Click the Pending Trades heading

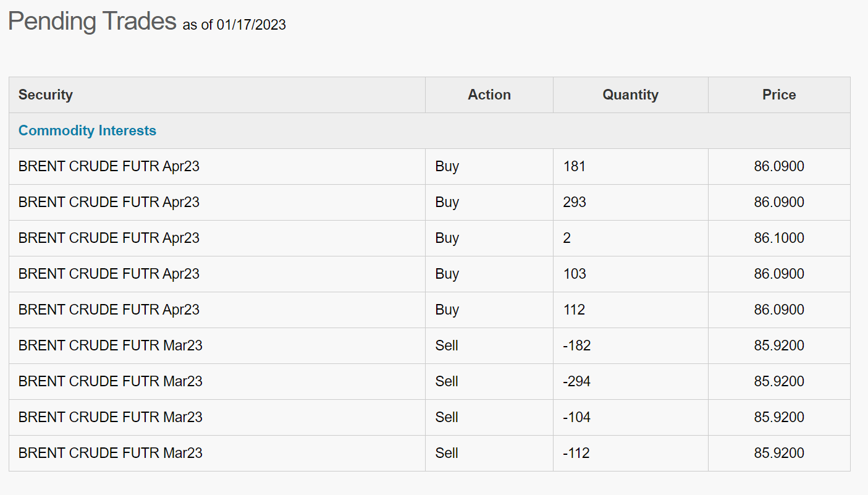[x=92, y=22]
